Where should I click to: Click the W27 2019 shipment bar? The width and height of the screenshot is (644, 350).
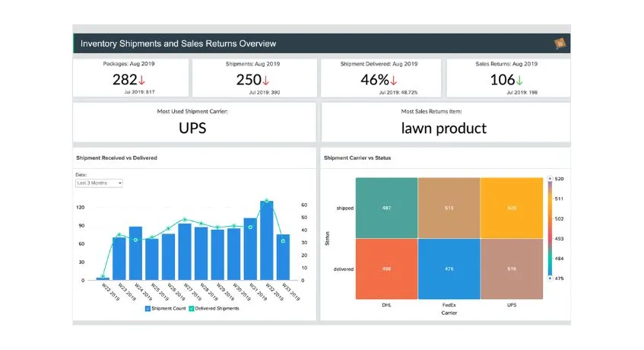point(185,252)
